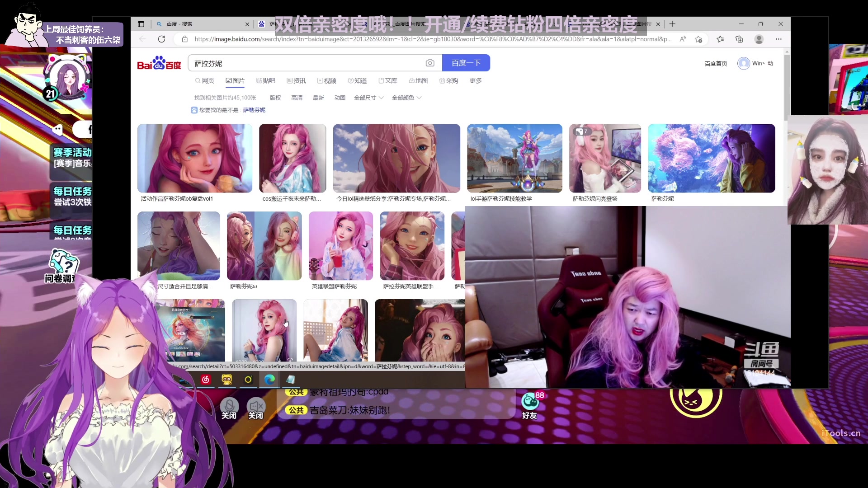Select the 百度 - 搜索 browser tab
Image resolution: width=868 pixels, height=488 pixels.
[203, 24]
